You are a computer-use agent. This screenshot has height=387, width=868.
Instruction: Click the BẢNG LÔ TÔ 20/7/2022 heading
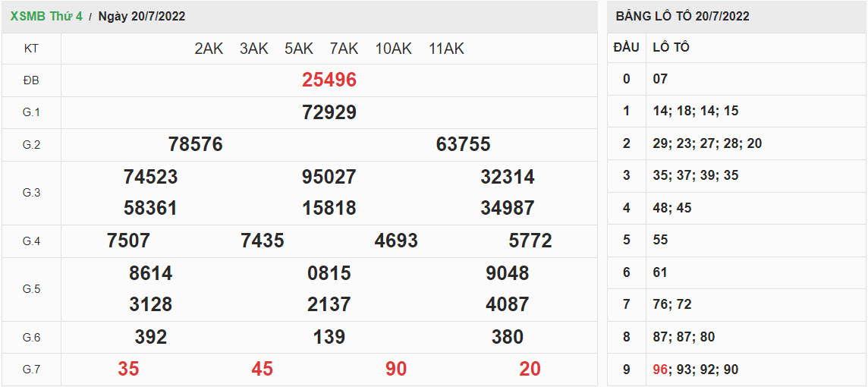click(x=682, y=16)
